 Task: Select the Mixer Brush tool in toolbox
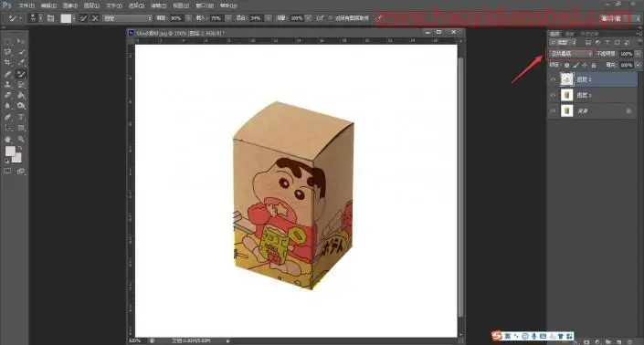click(21, 74)
